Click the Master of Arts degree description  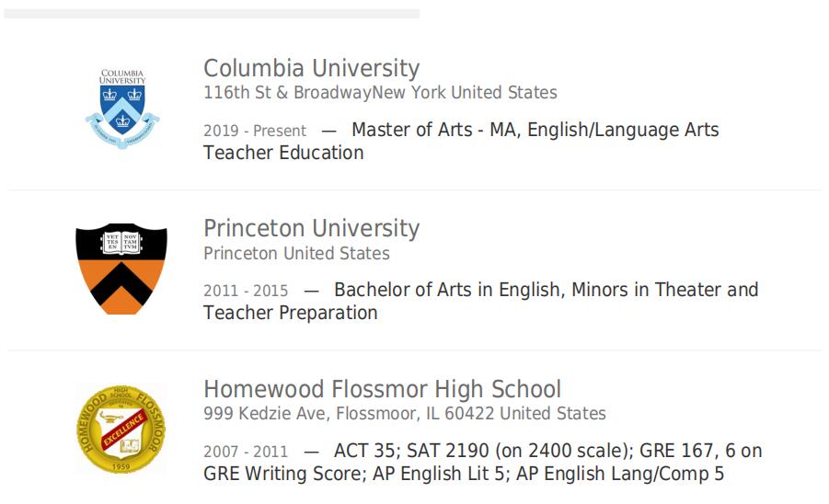535,130
